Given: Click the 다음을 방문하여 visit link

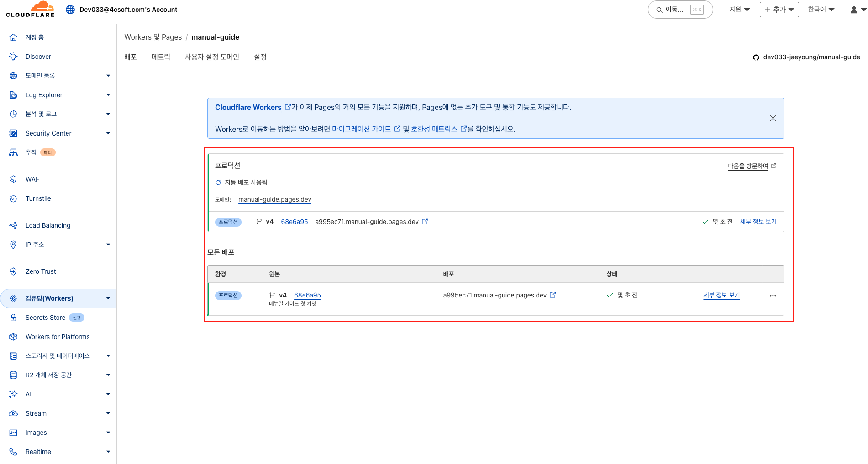Looking at the screenshot, I should click(752, 166).
